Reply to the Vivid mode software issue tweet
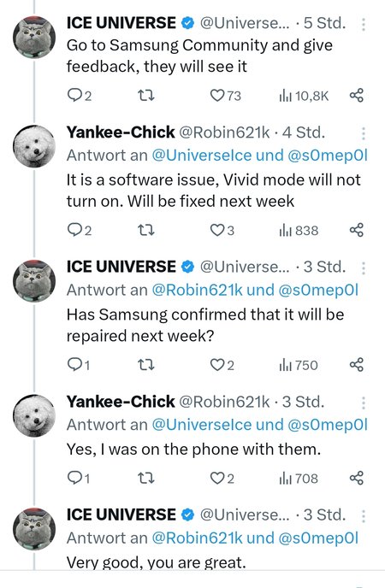The height and width of the screenshot is (588, 385). 80,230
